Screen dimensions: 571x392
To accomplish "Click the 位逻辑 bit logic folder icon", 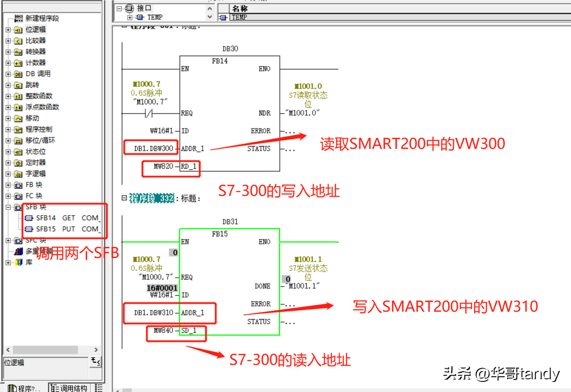I will (x=18, y=30).
